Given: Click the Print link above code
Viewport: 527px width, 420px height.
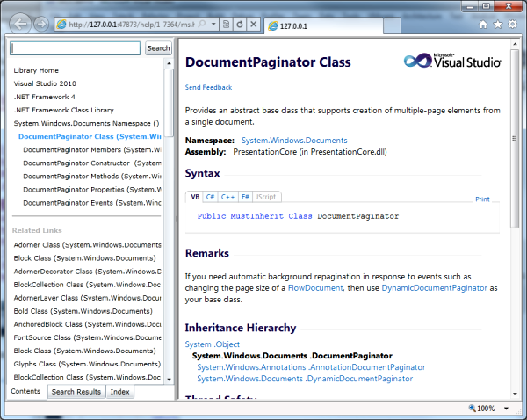Looking at the screenshot, I should 482,199.
